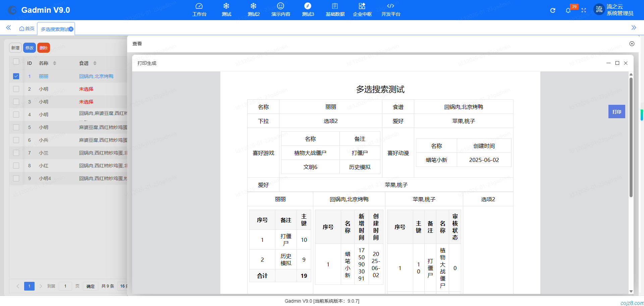Image resolution: width=644 pixels, height=306 pixels.
Task: Open notifications via the bell icon showing 39
Action: (x=568, y=10)
